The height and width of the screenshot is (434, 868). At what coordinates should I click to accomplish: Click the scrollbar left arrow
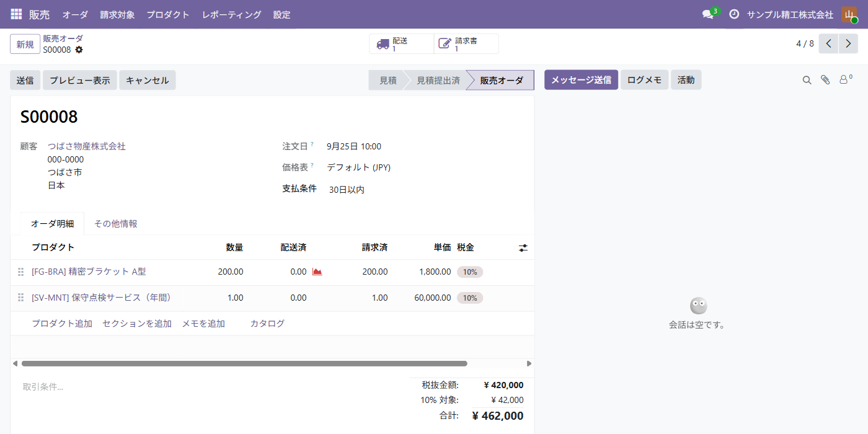point(15,363)
